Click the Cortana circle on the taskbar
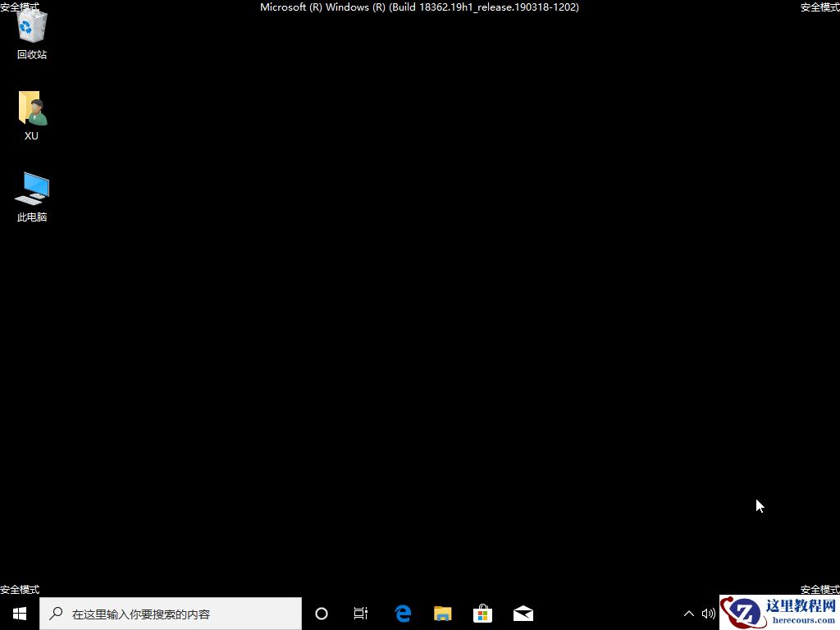The image size is (840, 630). pyautogui.click(x=321, y=613)
